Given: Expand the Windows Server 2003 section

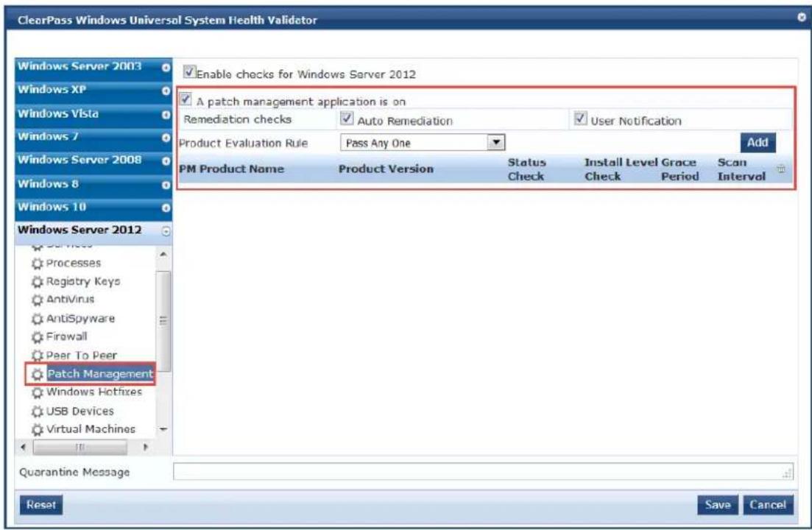Looking at the screenshot, I should tap(93, 67).
